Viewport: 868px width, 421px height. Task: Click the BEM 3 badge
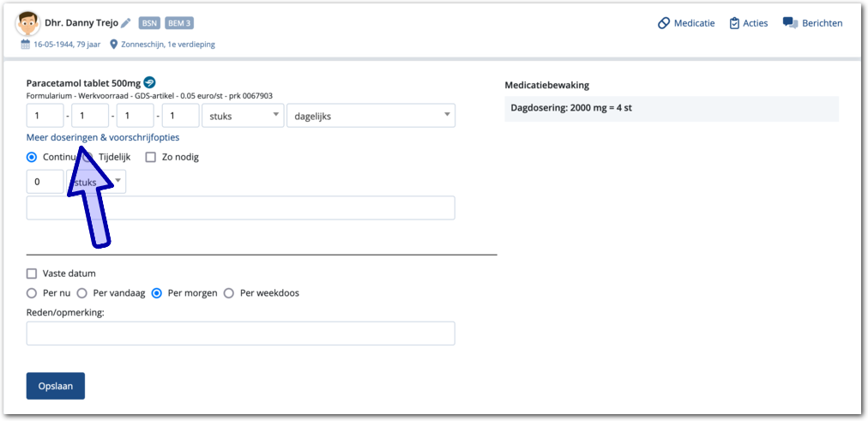coord(178,23)
